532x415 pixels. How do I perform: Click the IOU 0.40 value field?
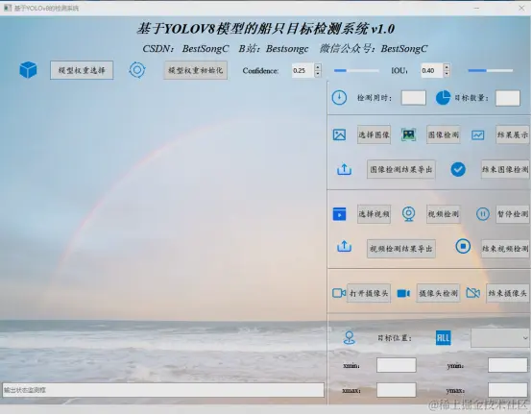[432, 70]
